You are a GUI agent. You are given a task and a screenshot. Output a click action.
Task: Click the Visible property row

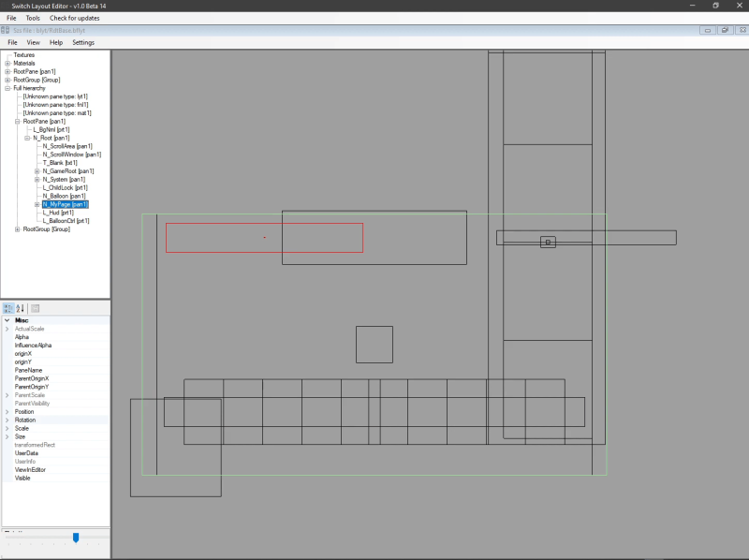pyautogui.click(x=56, y=479)
